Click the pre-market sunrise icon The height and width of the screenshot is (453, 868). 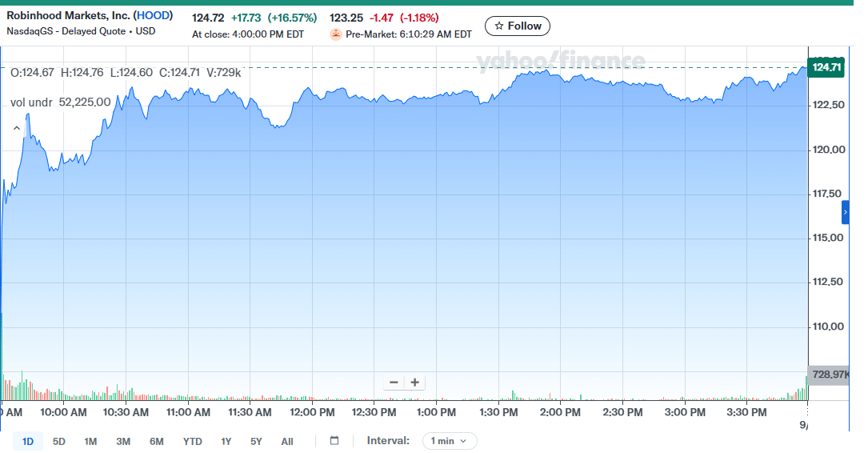(x=335, y=34)
